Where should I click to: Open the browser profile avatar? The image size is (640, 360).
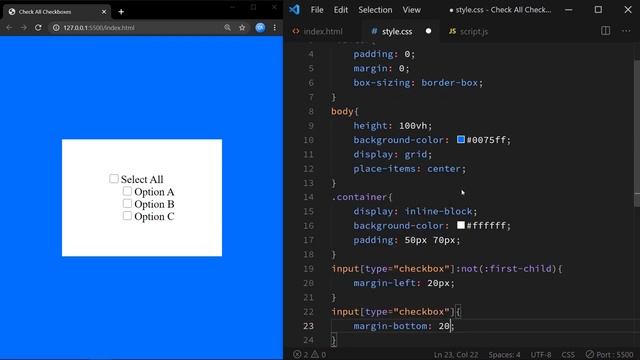pos(260,28)
